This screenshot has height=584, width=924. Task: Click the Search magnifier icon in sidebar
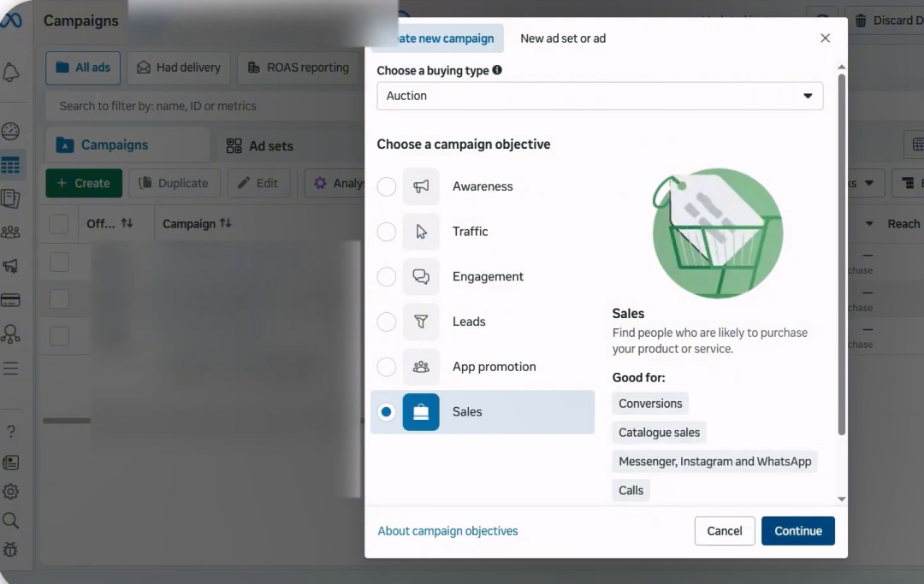(x=10, y=521)
